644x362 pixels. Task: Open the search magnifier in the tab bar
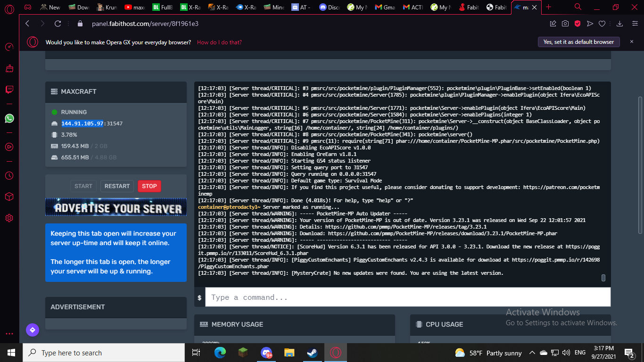tap(578, 7)
